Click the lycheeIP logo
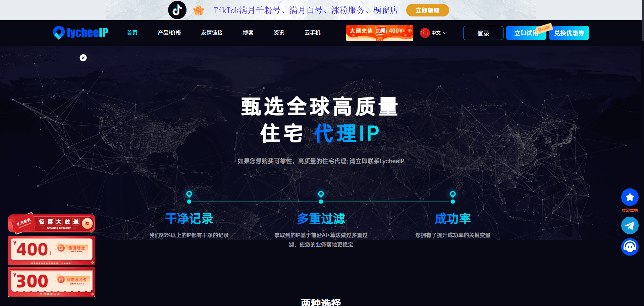 tap(80, 33)
